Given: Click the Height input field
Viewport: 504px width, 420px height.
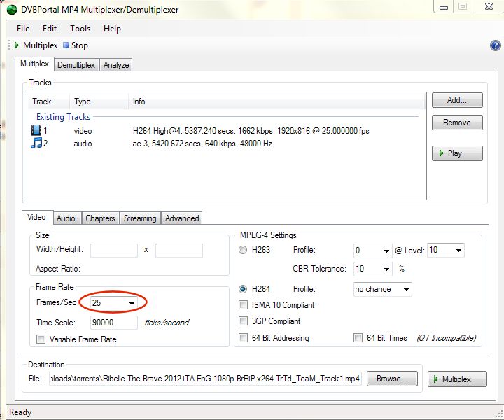Looking at the screenshot, I should pyautogui.click(x=179, y=251).
